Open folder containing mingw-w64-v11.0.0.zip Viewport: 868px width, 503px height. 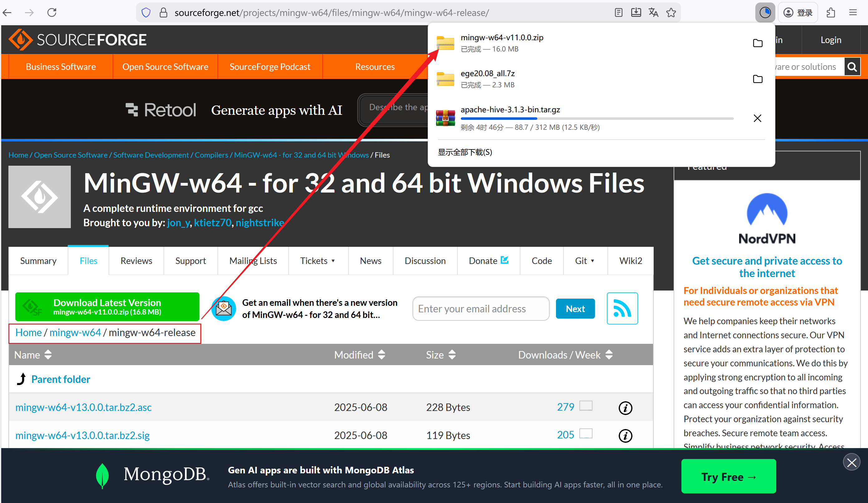758,43
